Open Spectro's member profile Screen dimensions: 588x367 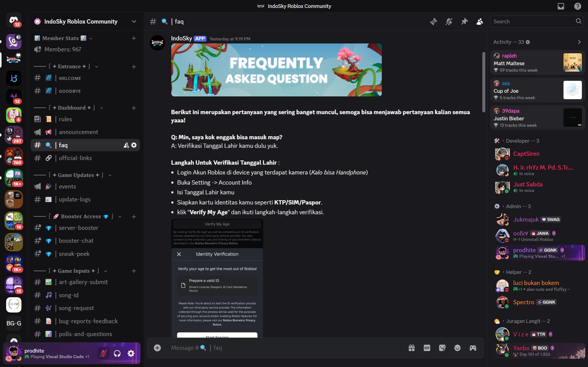[x=538, y=302]
